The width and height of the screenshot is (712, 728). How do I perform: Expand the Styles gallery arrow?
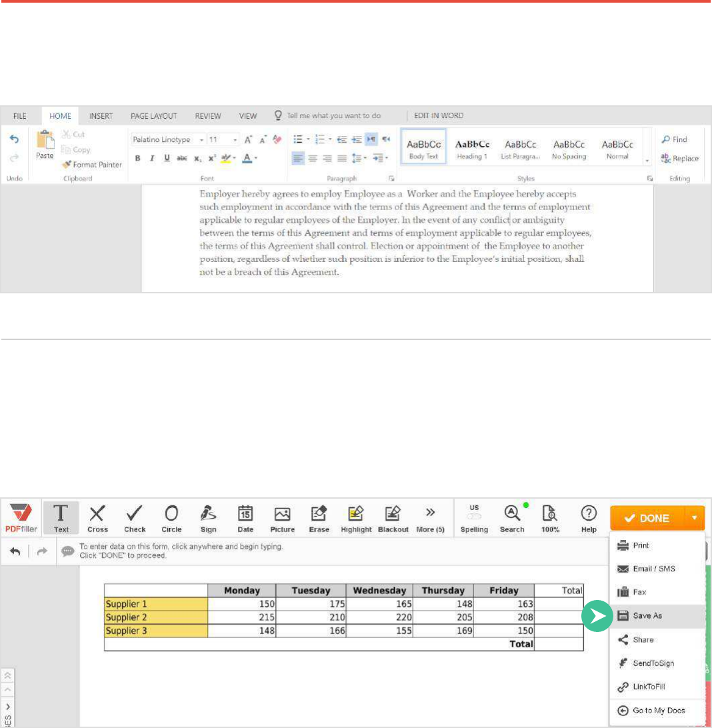[x=647, y=161]
